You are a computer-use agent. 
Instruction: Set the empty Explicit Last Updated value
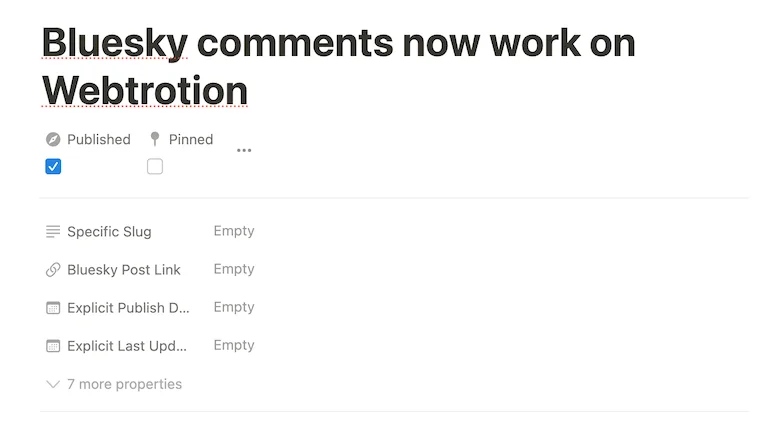234,345
